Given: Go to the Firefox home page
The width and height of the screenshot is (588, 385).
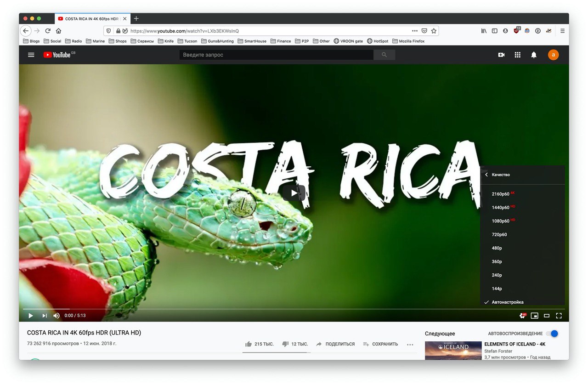Looking at the screenshot, I should (58, 31).
